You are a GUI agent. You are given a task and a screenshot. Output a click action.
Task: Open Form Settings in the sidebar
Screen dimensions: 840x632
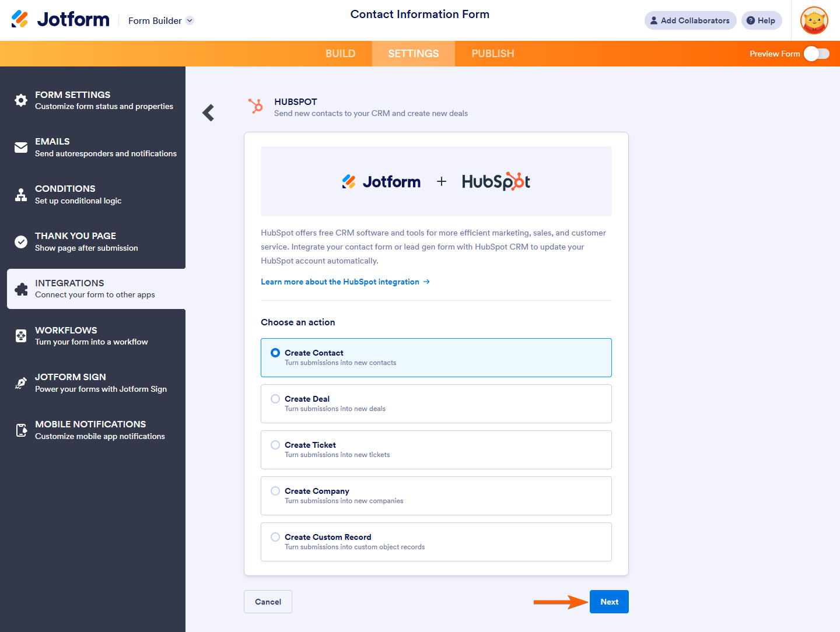coord(96,100)
